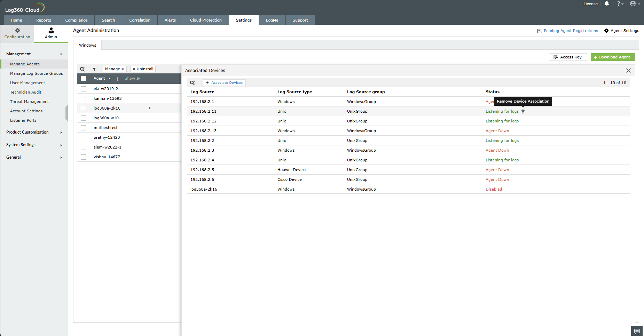Check the siem-w2022-1 agent checkbox
Image resolution: width=644 pixels, height=336 pixels.
pos(84,147)
